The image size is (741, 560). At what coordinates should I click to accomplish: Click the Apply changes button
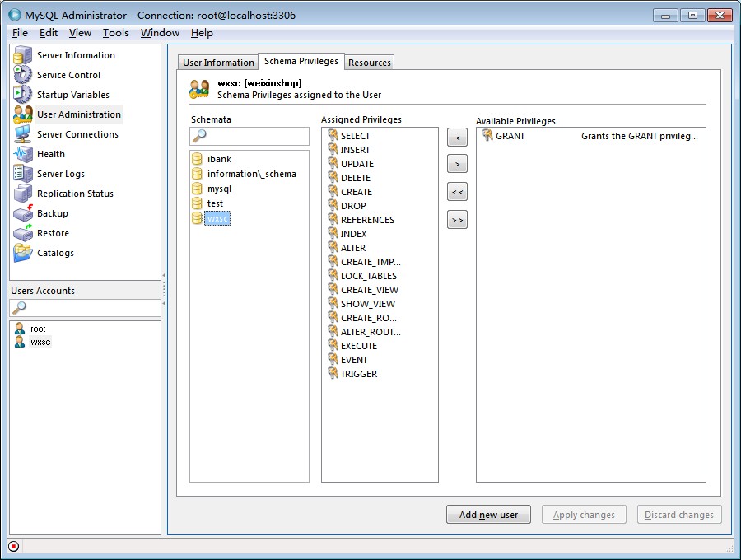click(584, 515)
